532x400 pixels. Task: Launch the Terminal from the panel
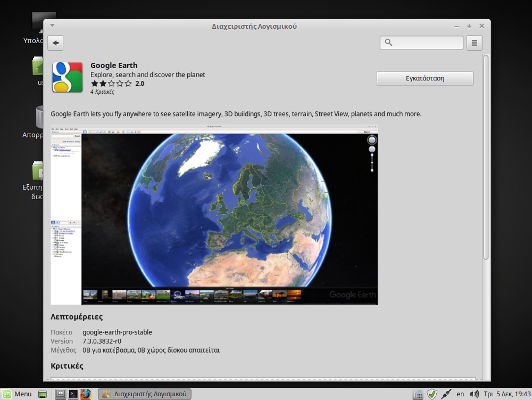(x=73, y=394)
